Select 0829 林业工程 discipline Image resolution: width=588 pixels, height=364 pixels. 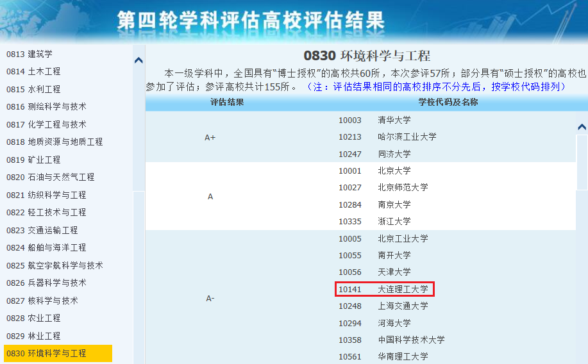coord(33,336)
